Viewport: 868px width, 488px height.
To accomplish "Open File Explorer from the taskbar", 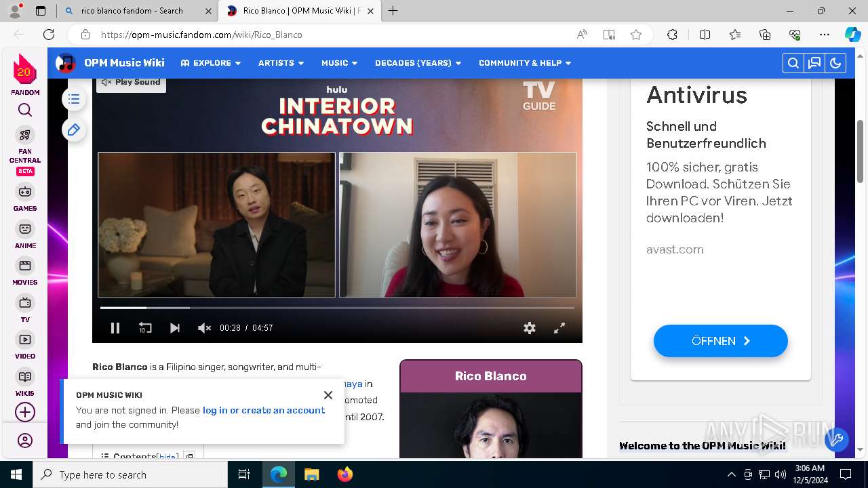I will coord(311,474).
